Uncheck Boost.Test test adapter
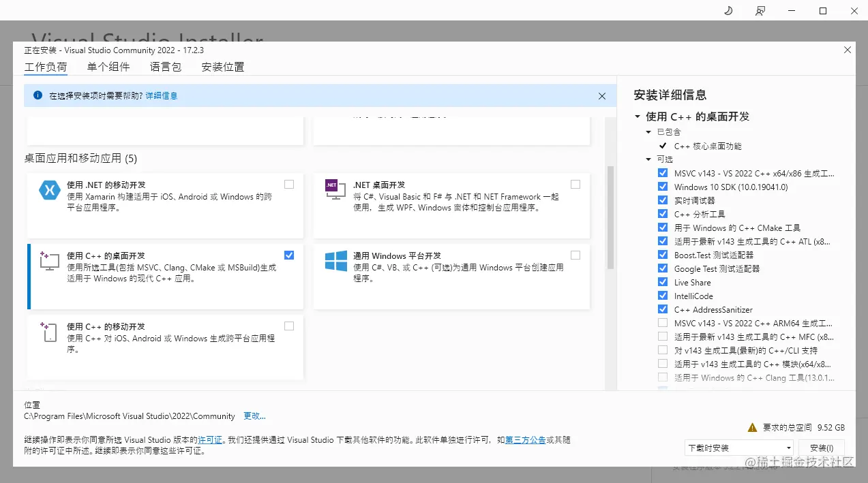 coord(663,255)
